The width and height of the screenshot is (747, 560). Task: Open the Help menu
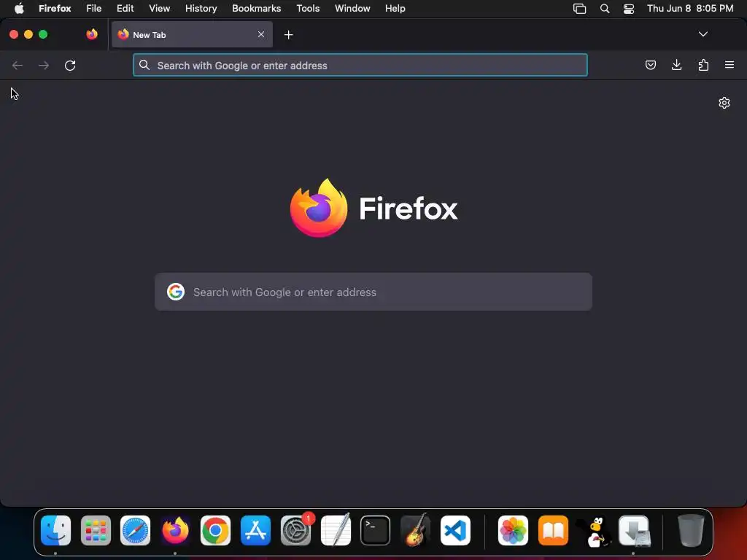point(395,8)
